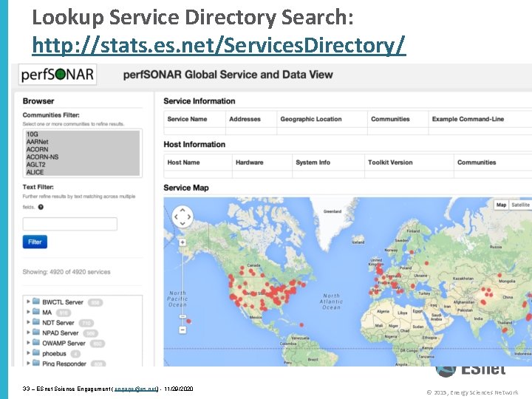
Task: Select the AARNet community
Action: pyautogui.click(x=83, y=142)
